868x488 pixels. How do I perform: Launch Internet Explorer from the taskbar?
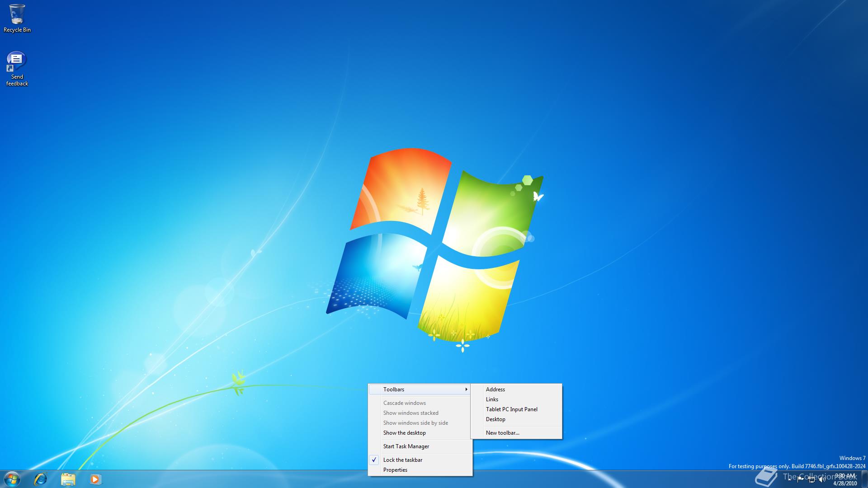click(x=41, y=479)
